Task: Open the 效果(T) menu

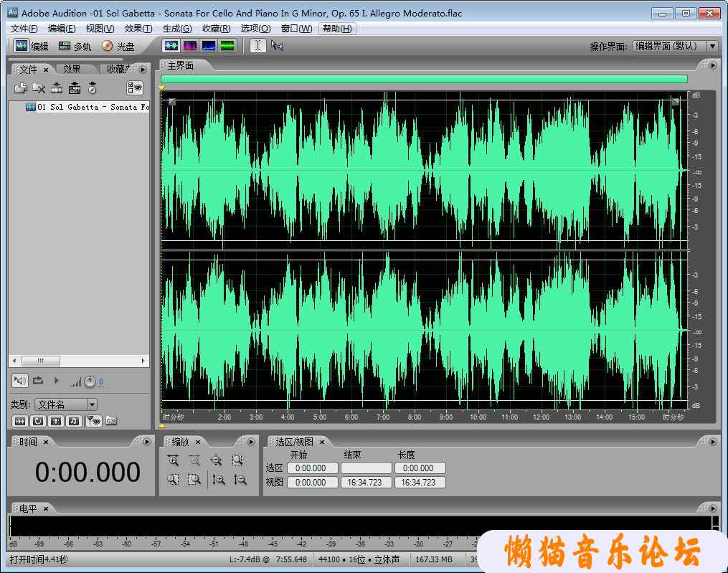Action: click(x=138, y=29)
